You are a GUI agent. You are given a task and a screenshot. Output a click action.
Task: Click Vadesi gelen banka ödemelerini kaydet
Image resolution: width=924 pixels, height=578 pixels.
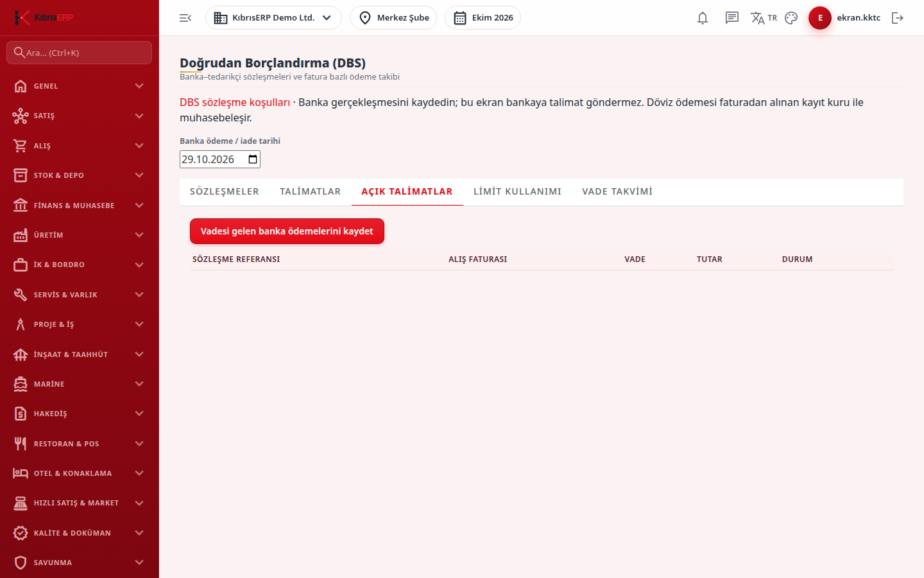[x=287, y=231]
